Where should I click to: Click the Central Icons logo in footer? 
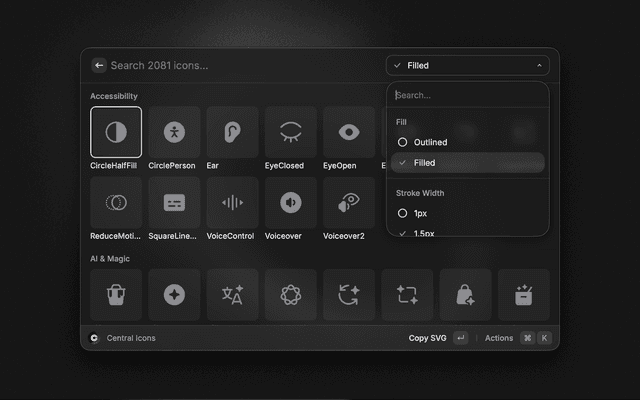tap(94, 338)
